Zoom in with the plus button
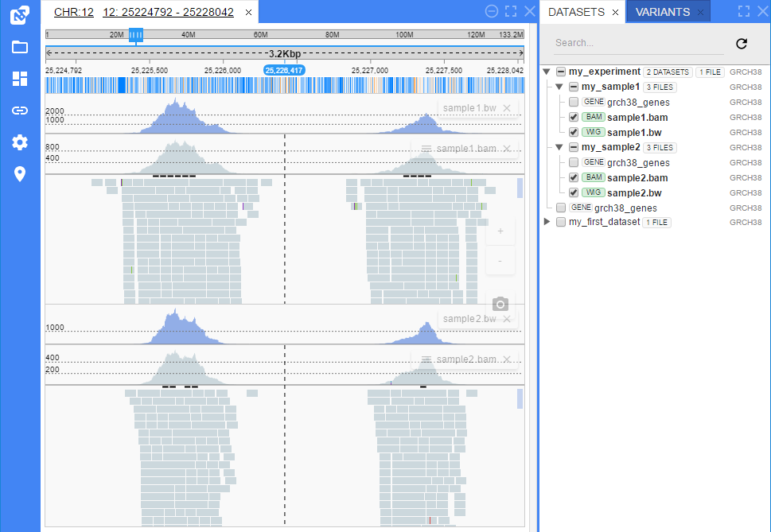 (x=500, y=231)
